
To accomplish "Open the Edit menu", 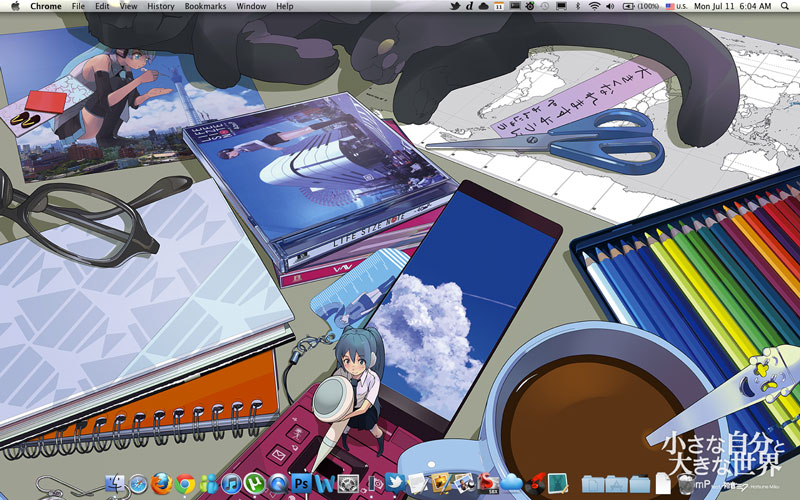I will pos(102,6).
